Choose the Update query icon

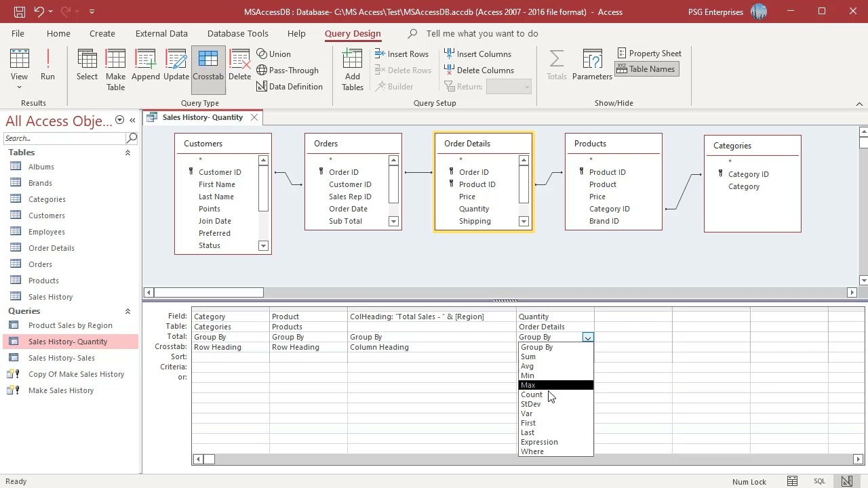coord(176,65)
